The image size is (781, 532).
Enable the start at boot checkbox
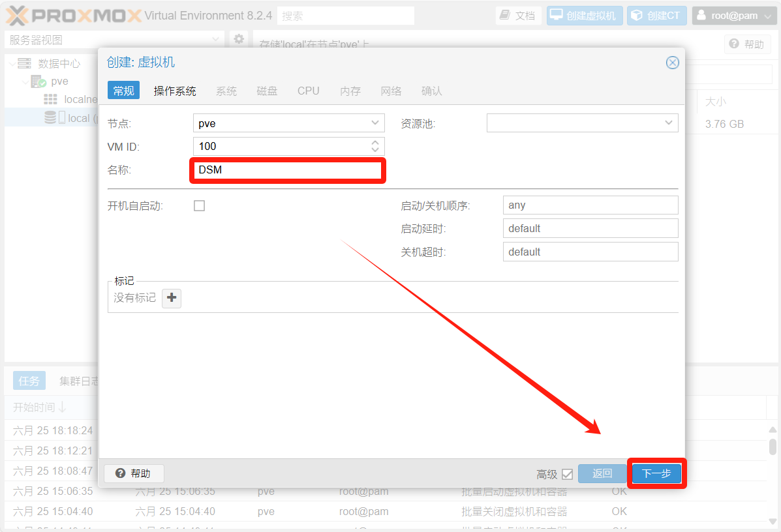(x=200, y=206)
